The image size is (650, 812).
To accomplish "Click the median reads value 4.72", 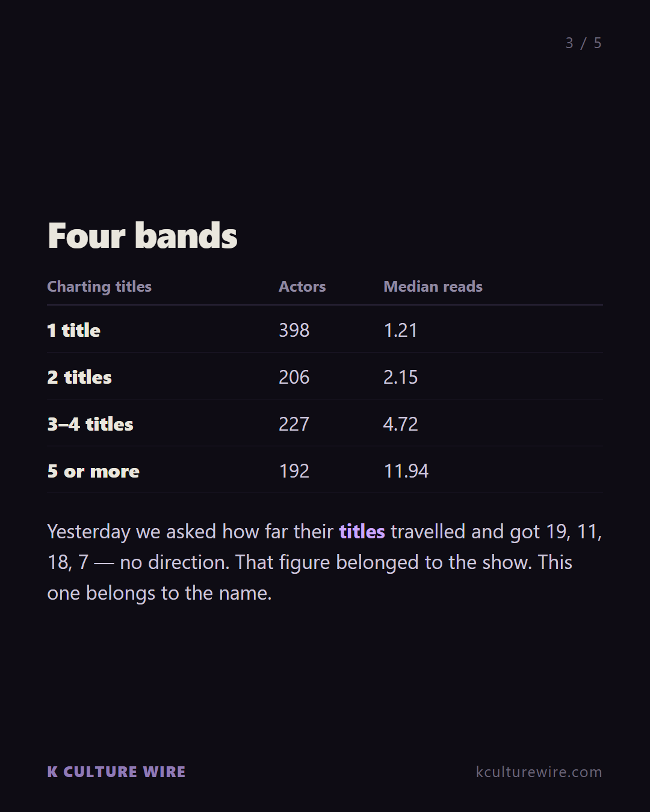I will [400, 424].
